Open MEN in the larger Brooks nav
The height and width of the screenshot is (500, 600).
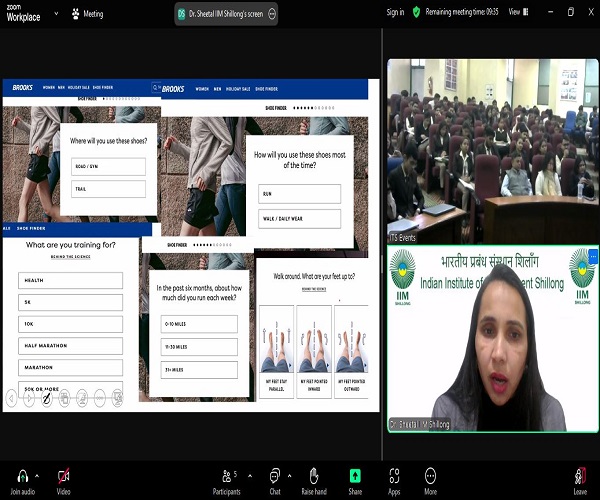click(217, 89)
